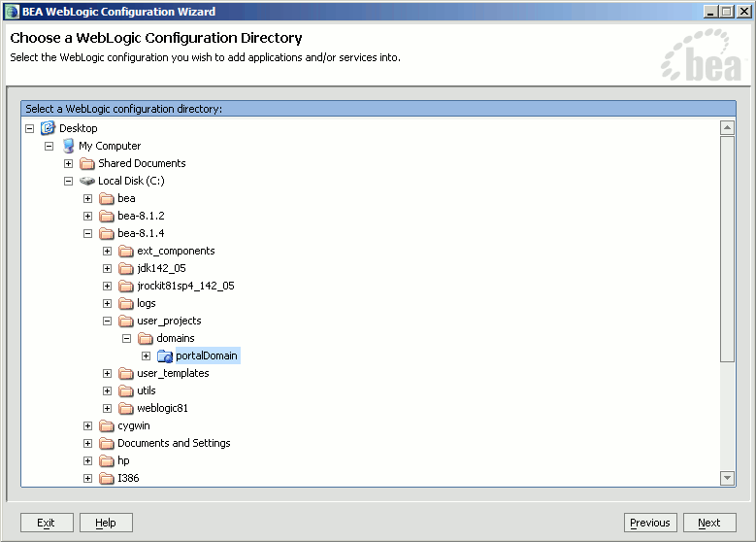Click the vertical scrollbar thumb
This screenshot has width=756, height=542.
pyautogui.click(x=727, y=249)
